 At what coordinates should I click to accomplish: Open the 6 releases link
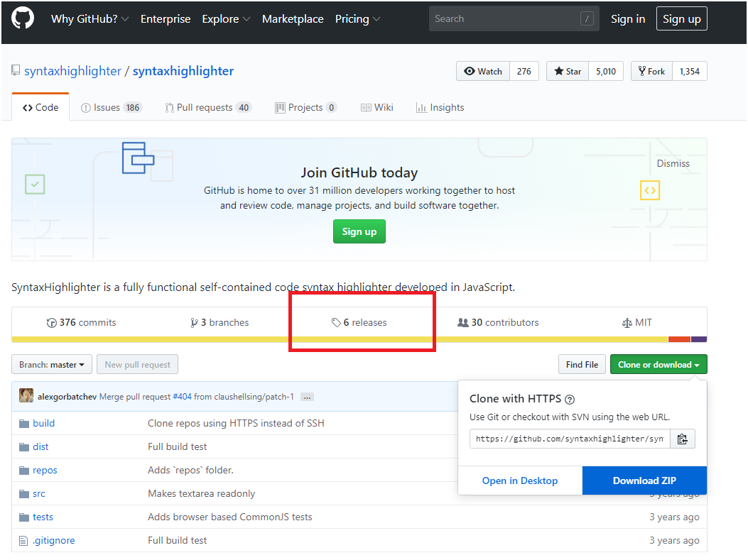359,323
